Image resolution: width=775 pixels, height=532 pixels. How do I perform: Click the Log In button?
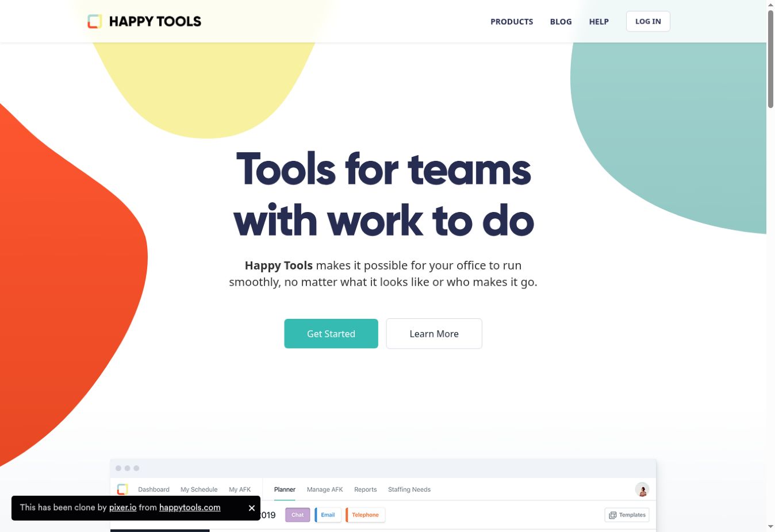pyautogui.click(x=648, y=21)
